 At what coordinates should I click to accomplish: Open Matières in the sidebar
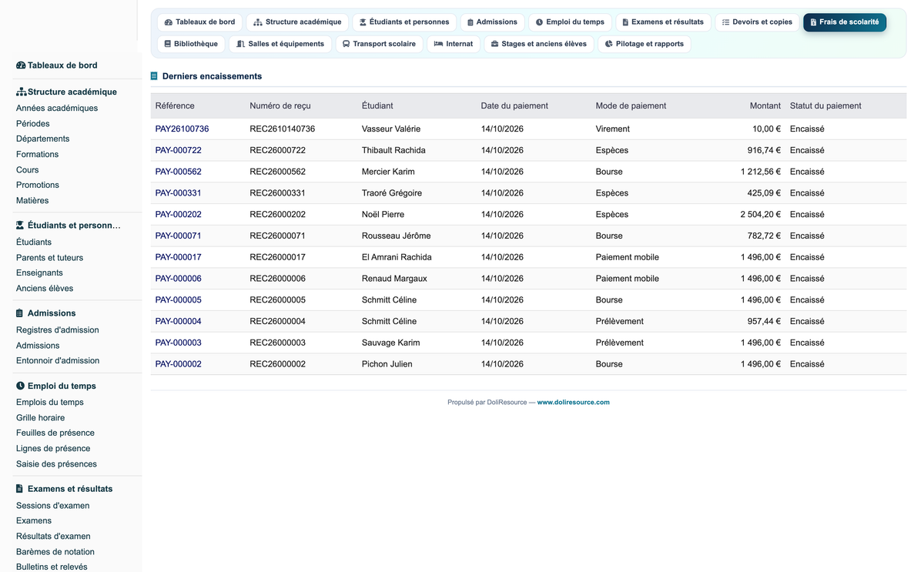(32, 200)
